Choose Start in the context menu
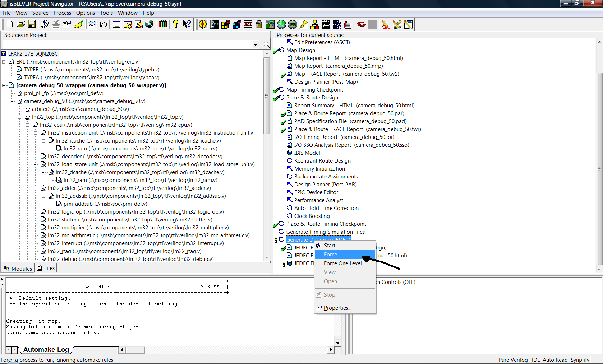Viewport: 603px width, 364px height. [345, 246]
